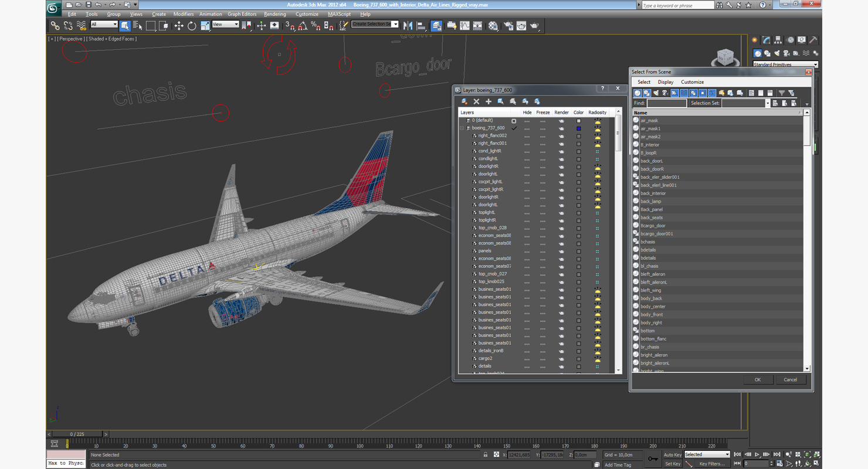The width and height of the screenshot is (868, 469).
Task: Click Cancel in Select From Scene
Action: [x=791, y=379]
